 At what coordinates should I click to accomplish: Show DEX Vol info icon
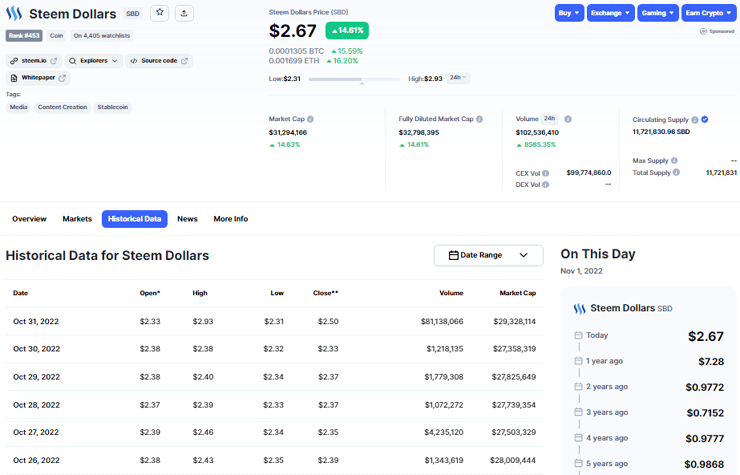point(546,185)
